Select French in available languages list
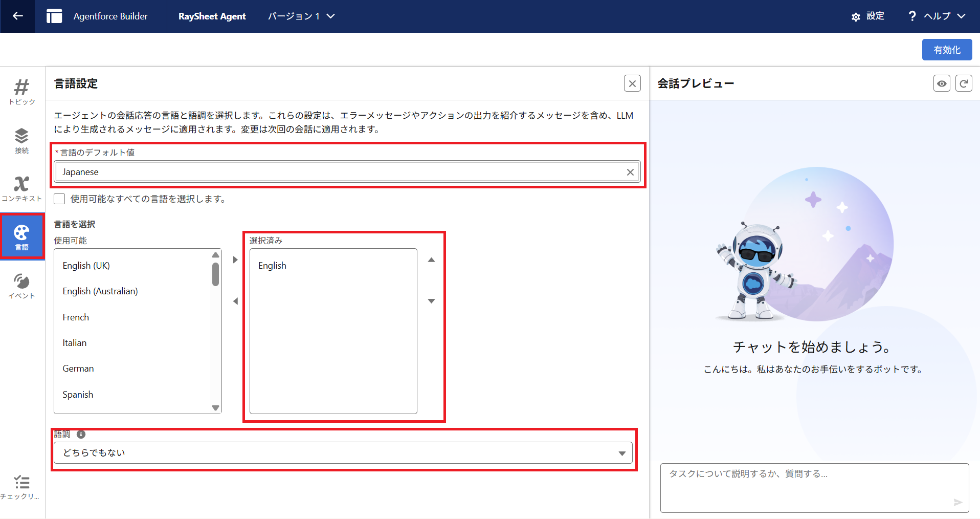 coord(76,317)
